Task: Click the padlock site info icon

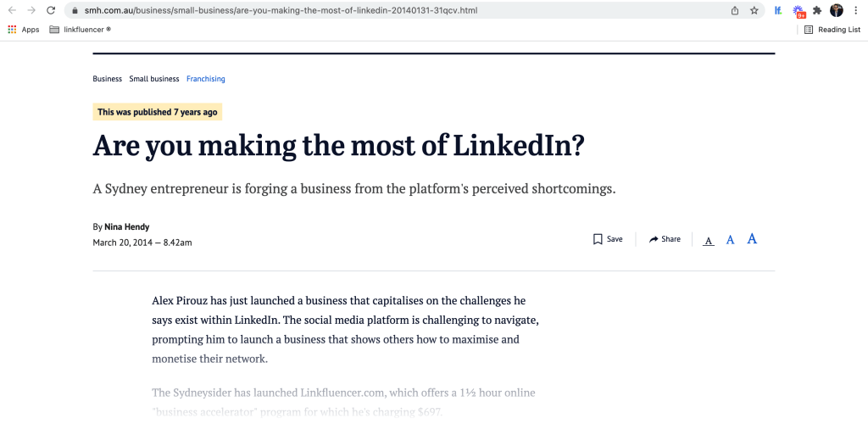Action: pyautogui.click(x=75, y=10)
